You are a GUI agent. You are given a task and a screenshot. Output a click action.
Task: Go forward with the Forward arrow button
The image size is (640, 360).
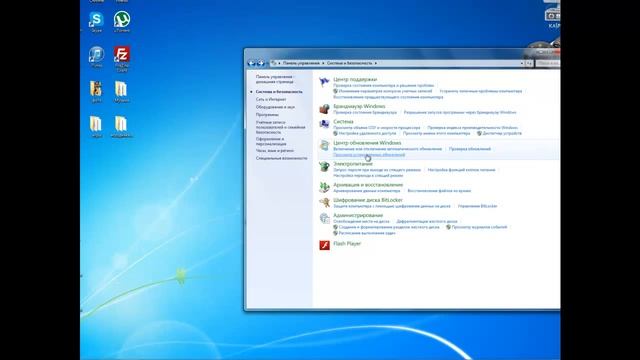coord(260,63)
